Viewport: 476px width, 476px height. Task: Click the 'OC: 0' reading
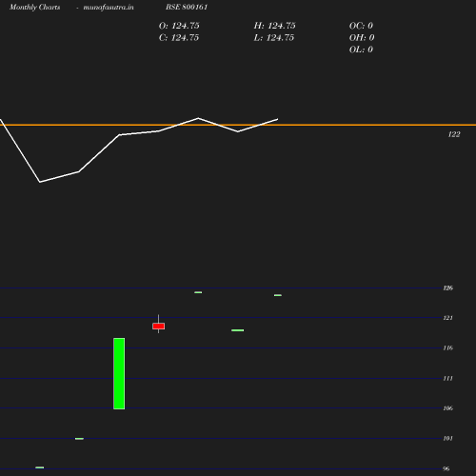coord(361,26)
